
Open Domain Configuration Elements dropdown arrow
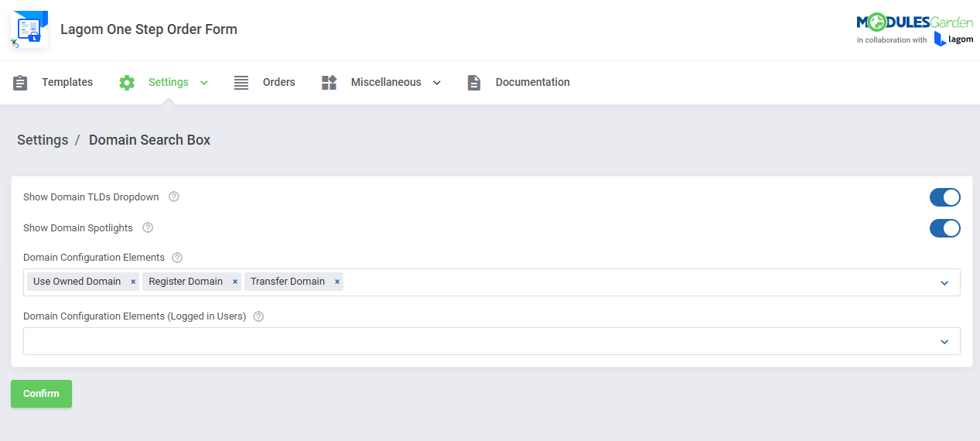click(x=944, y=283)
